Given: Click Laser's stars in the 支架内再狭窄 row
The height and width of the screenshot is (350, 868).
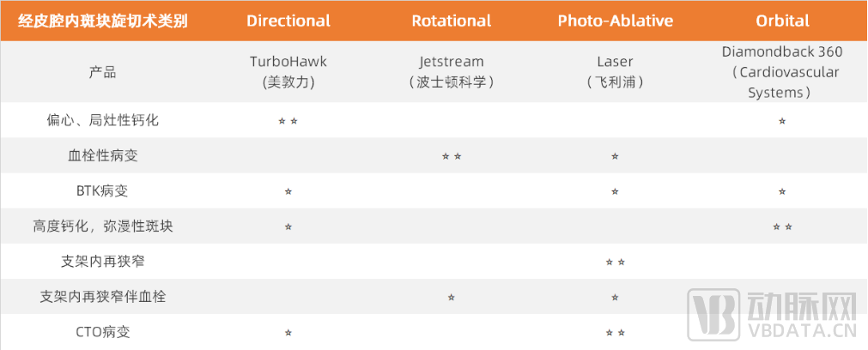Looking at the screenshot, I should click(615, 262).
